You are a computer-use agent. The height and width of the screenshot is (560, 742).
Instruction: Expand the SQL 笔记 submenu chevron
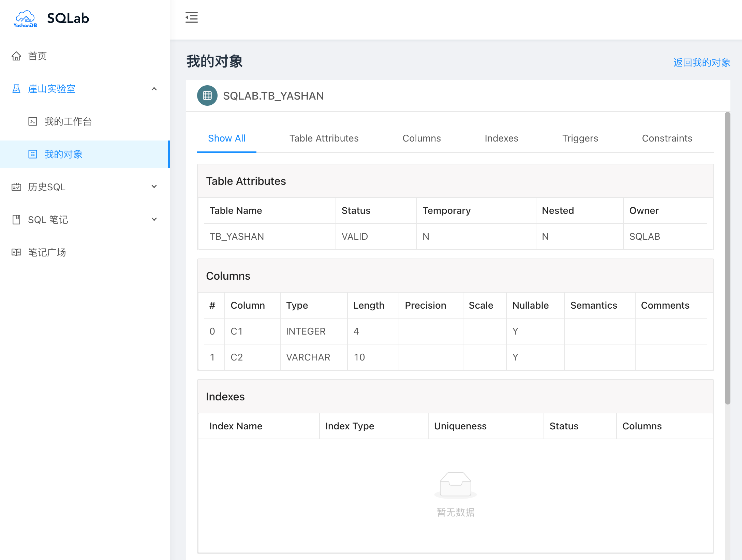154,219
